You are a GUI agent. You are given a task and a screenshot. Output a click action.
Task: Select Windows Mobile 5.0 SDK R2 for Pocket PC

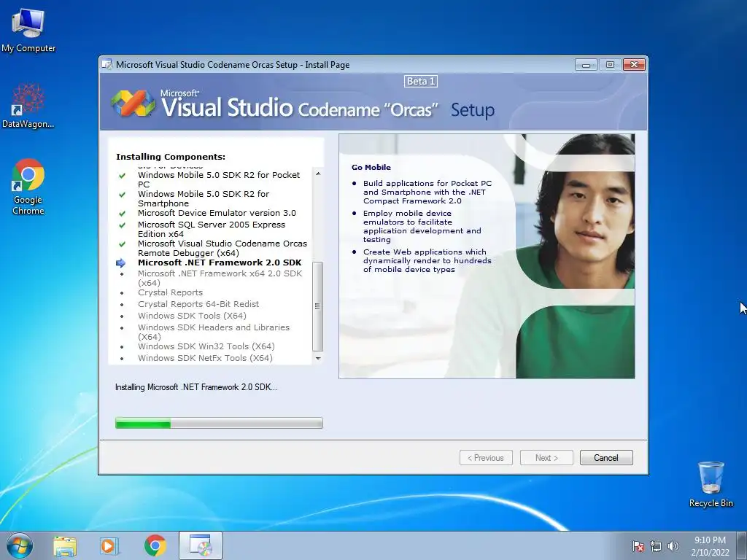click(219, 179)
